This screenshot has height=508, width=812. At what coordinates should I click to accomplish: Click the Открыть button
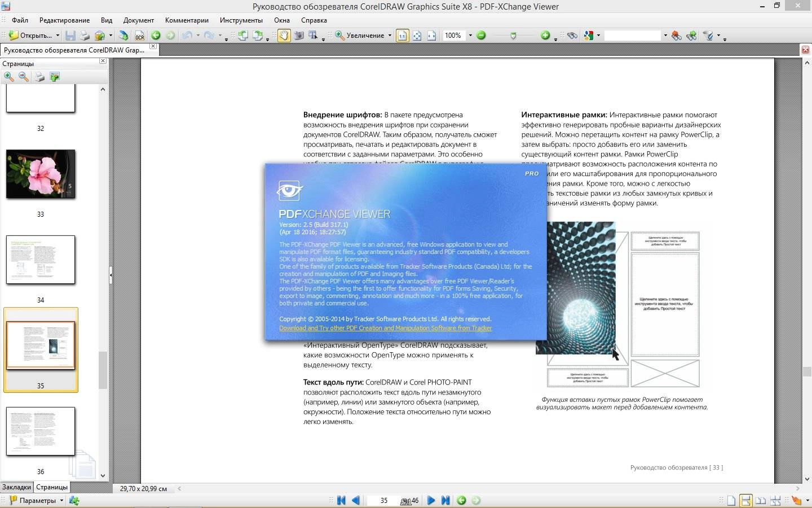[30, 36]
